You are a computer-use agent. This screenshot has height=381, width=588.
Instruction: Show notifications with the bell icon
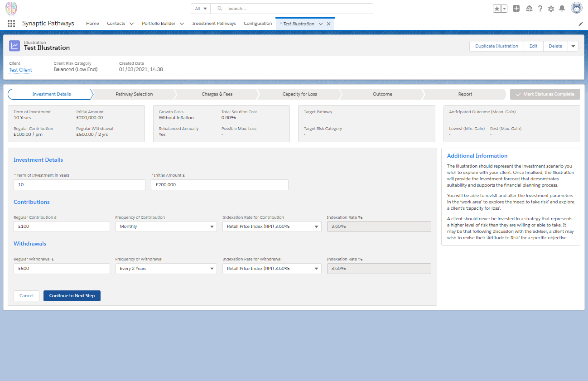(562, 9)
